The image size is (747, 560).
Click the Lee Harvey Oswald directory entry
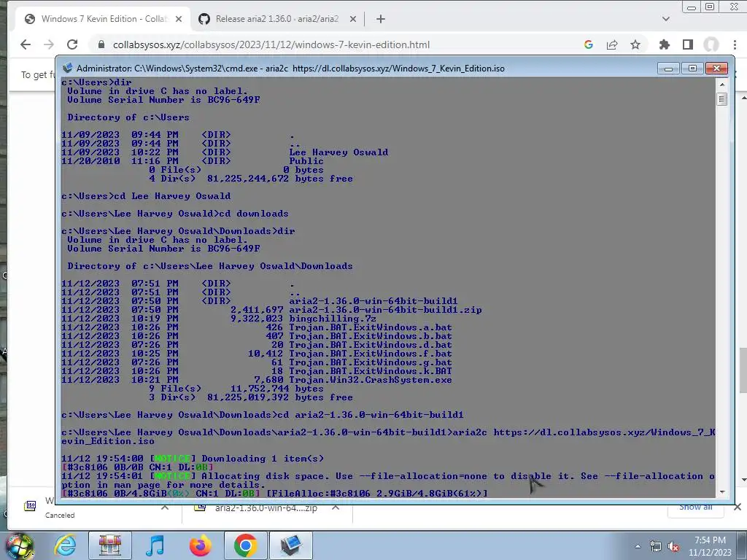338,152
